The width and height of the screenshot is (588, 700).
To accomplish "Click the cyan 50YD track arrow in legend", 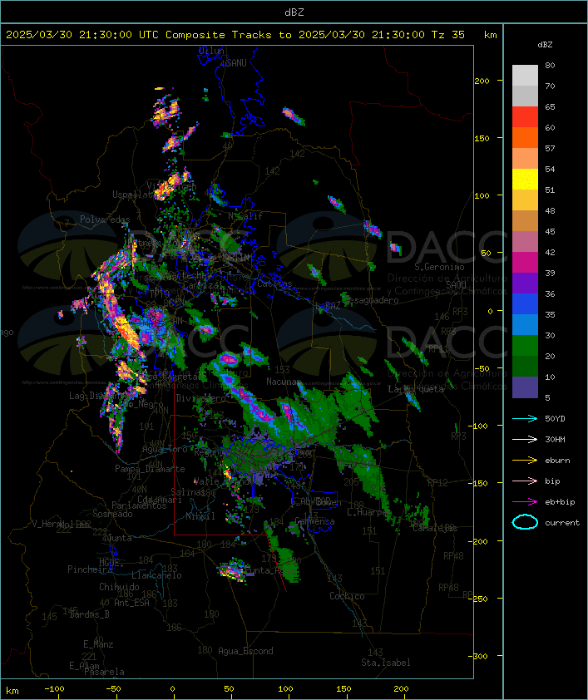I will click(525, 419).
